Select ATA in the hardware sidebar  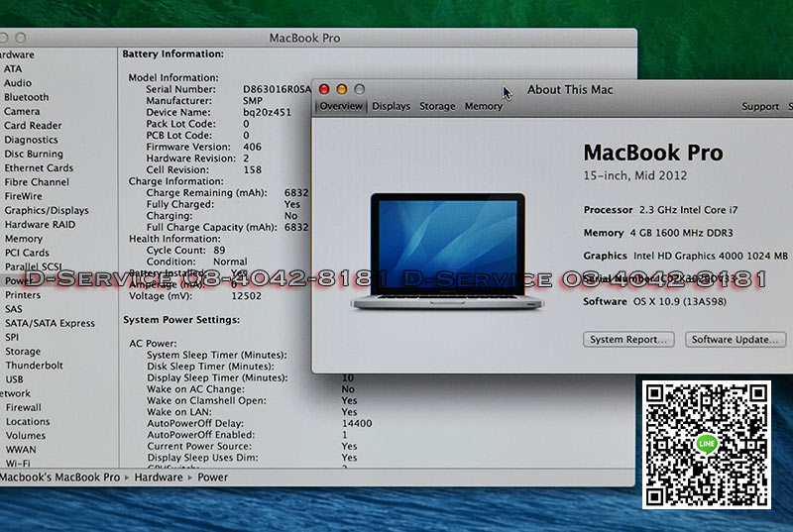click(13, 68)
